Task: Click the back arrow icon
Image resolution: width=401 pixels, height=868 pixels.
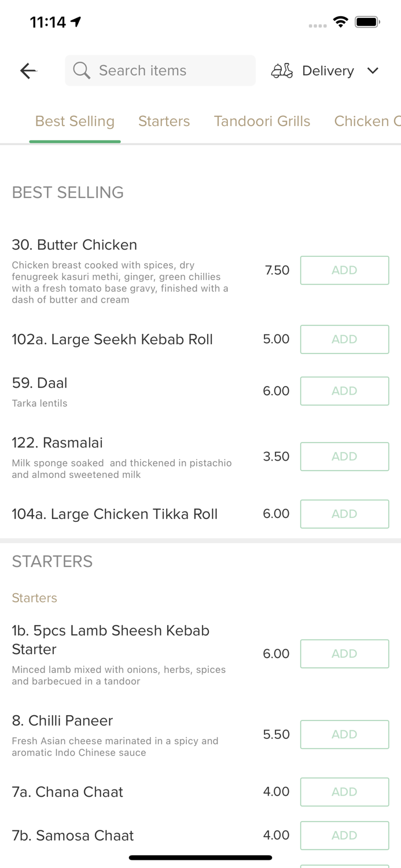Action: (28, 71)
